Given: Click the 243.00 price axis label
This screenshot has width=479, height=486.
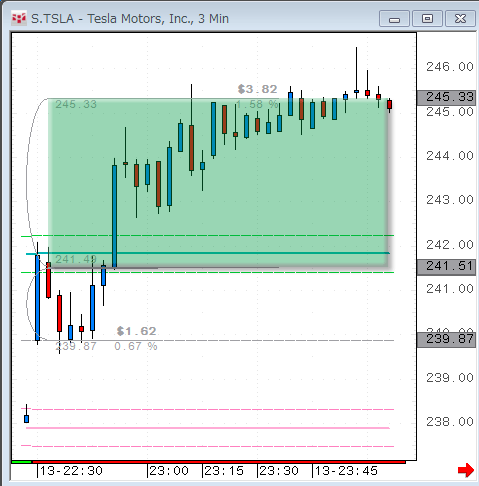Looking at the screenshot, I should [450, 200].
